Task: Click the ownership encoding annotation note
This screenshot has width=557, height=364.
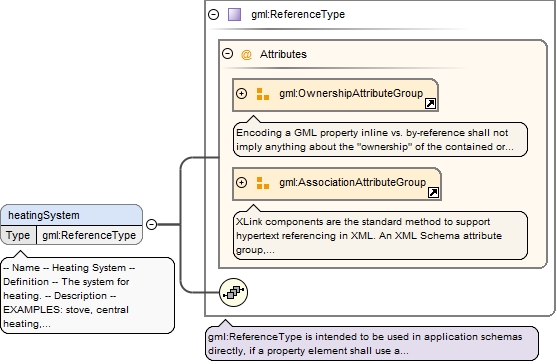Action: pos(380,140)
